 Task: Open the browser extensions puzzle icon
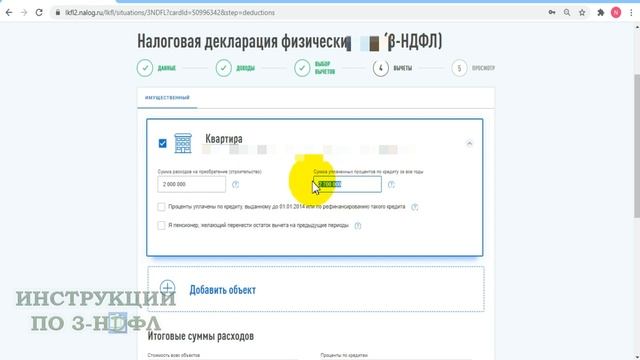point(600,13)
